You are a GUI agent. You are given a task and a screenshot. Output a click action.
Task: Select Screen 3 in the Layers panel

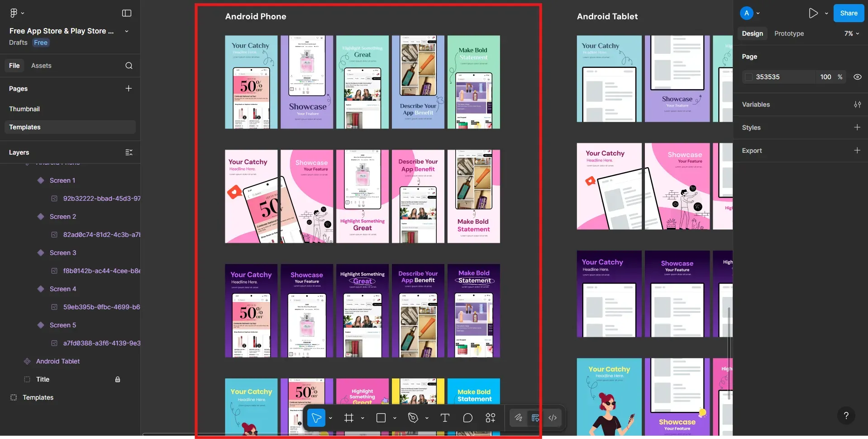tap(62, 252)
